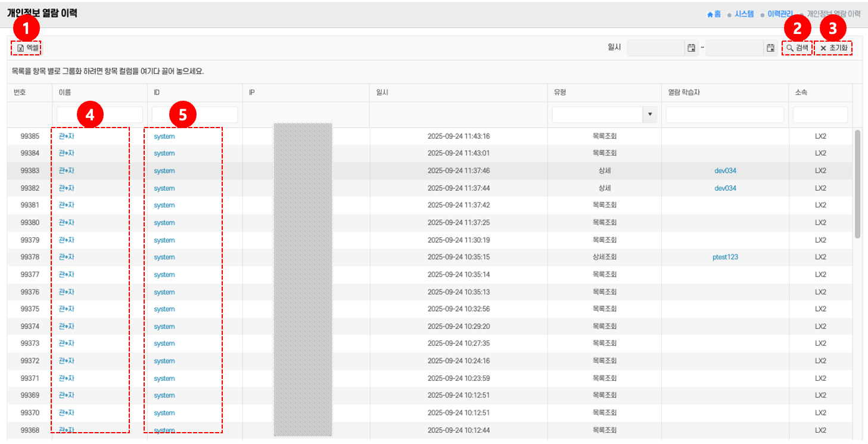Image resolution: width=868 pixels, height=444 pixels.
Task: Expand the 유형 filter dropdown
Action: coord(650,114)
